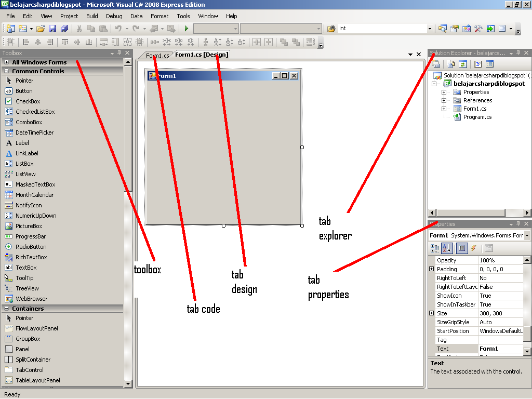Select Categorized view in the Properties window

coord(434,248)
